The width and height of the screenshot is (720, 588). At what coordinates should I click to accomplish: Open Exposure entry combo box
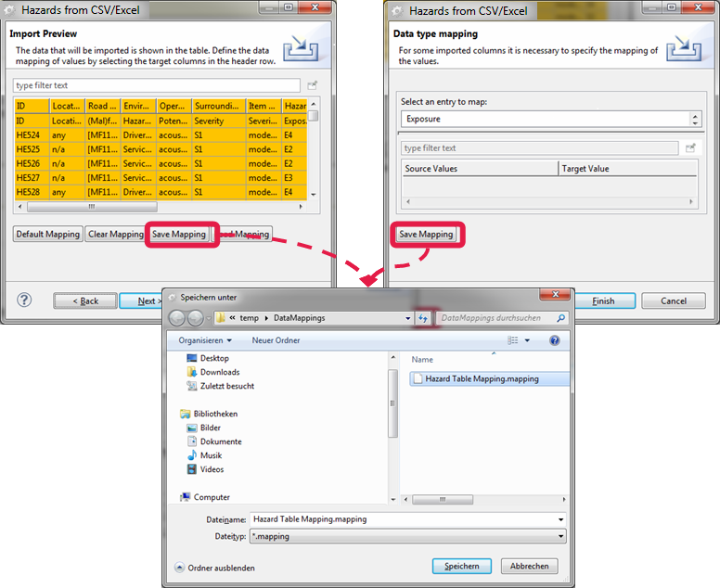pos(551,119)
